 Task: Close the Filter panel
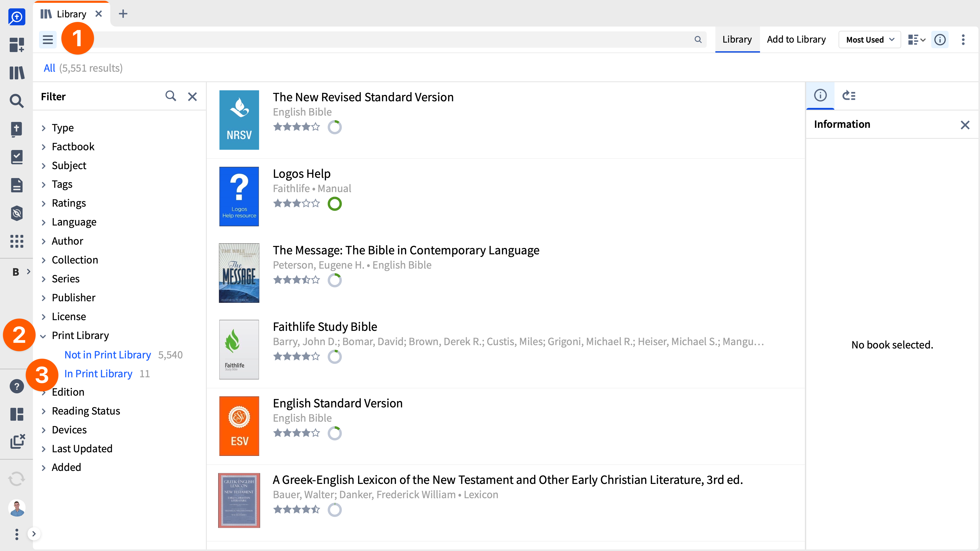click(x=192, y=97)
